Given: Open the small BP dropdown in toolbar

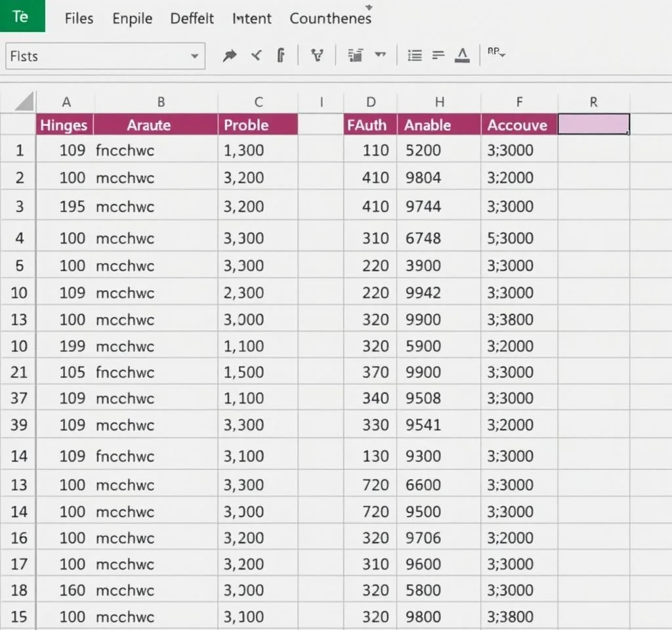Looking at the screenshot, I should (496, 54).
